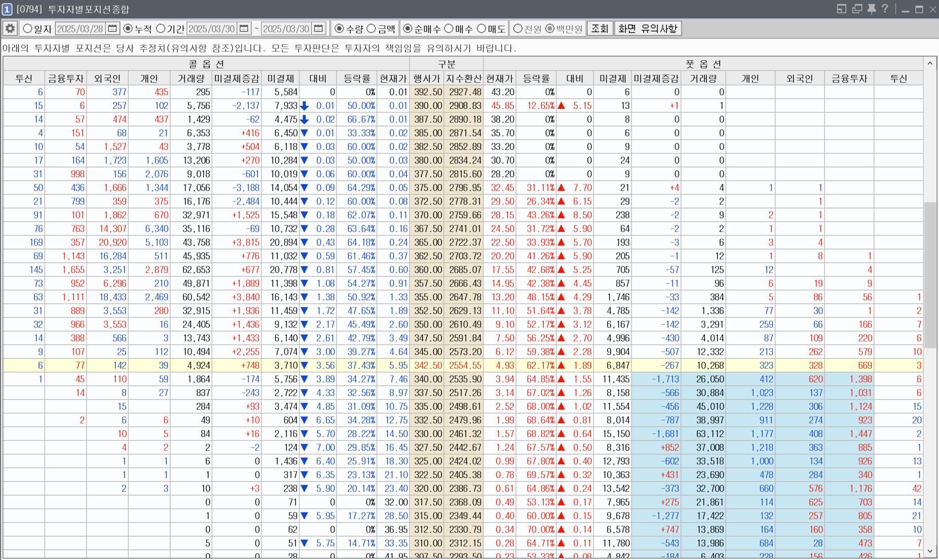This screenshot has height=560, width=939.
Task: Open the settings gear in toolbar
Action: [x=10, y=29]
